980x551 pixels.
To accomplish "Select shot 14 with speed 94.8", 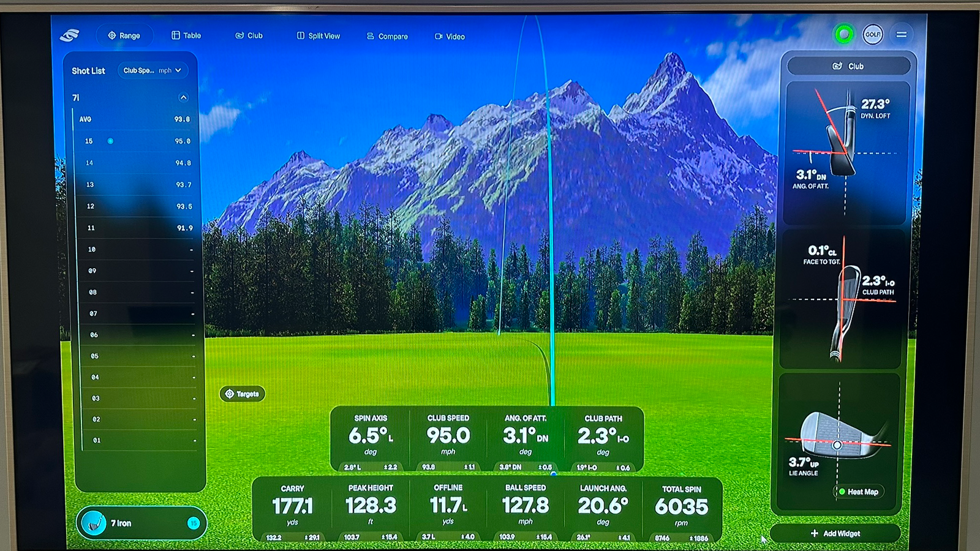I will pyautogui.click(x=136, y=163).
